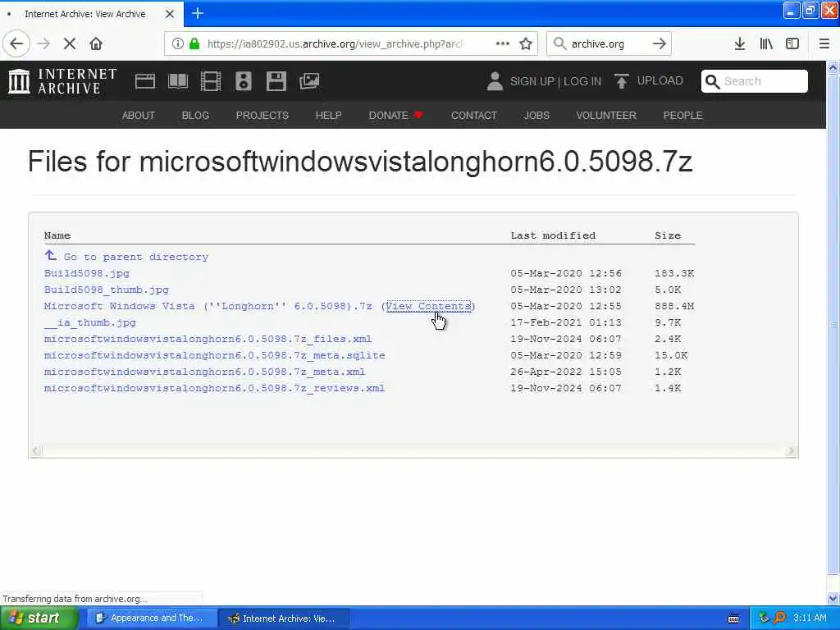Click the Windows start button
The height and width of the screenshot is (630, 840).
[39, 619]
